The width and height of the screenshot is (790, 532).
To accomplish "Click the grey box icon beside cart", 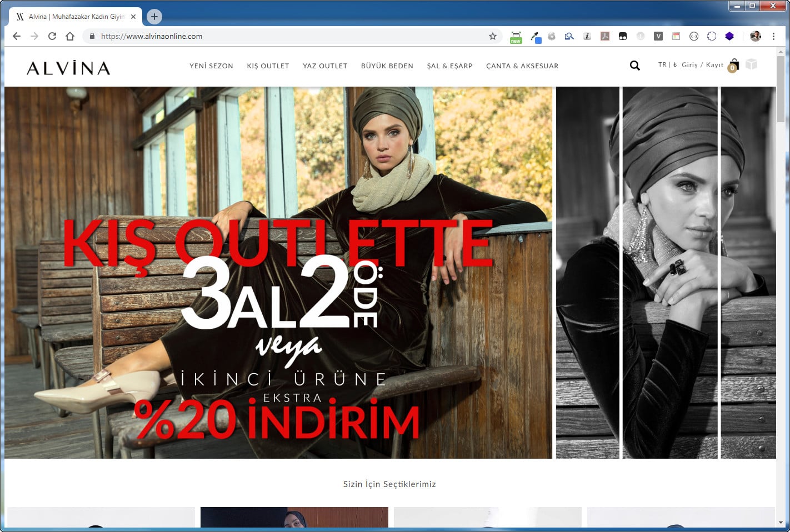I will click(751, 64).
